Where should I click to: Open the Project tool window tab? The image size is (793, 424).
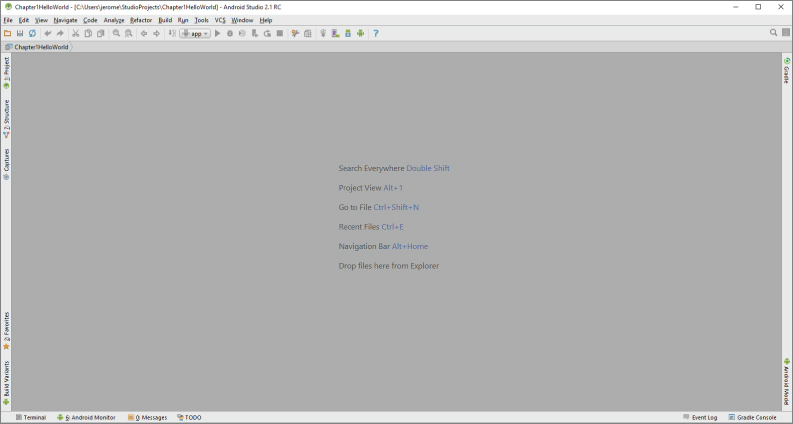[x=7, y=73]
